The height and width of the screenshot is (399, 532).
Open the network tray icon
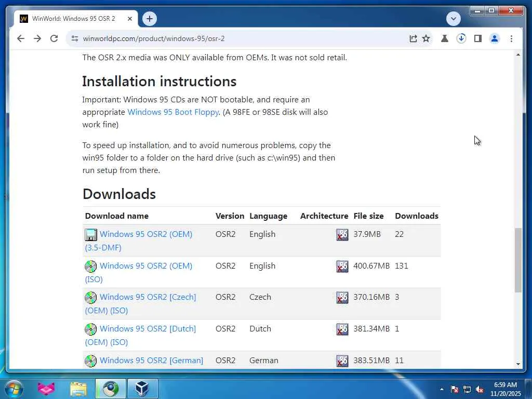[467, 389]
